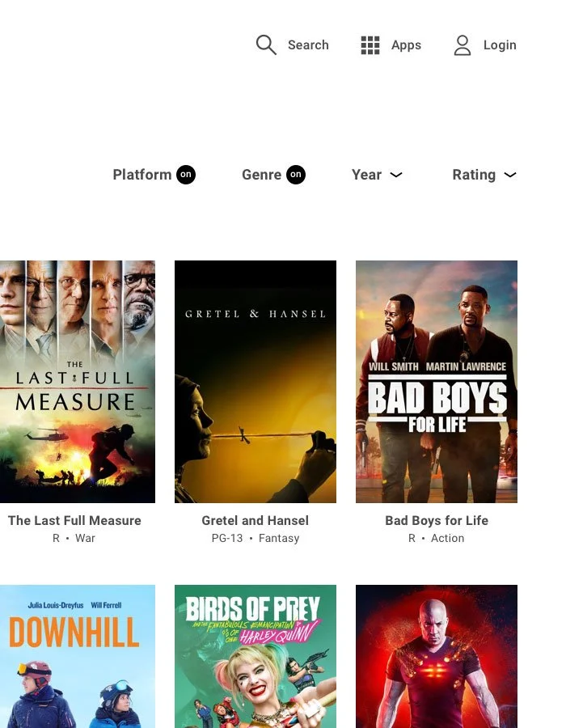Click the Bad Boys for Life title
Screen dimensions: 566x728
coord(437,520)
